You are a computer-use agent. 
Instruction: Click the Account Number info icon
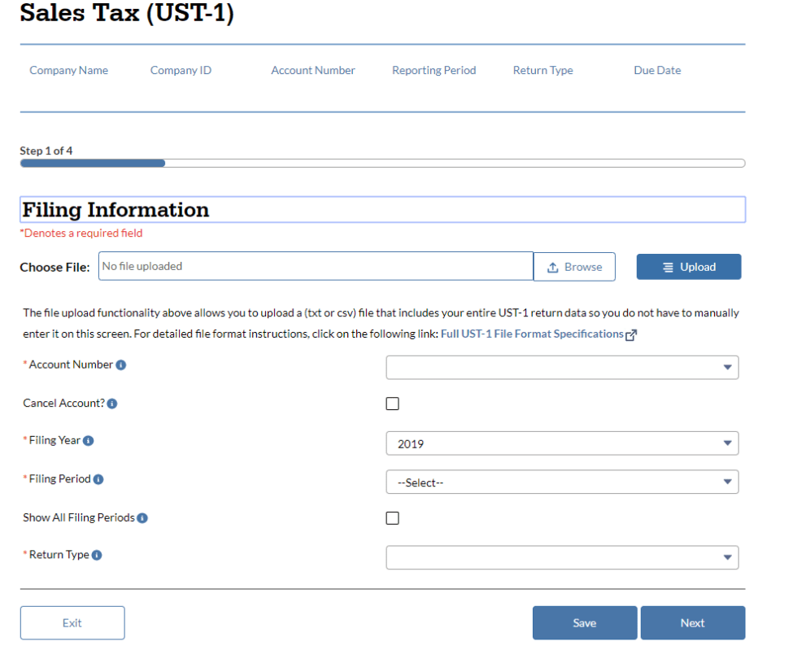(122, 364)
